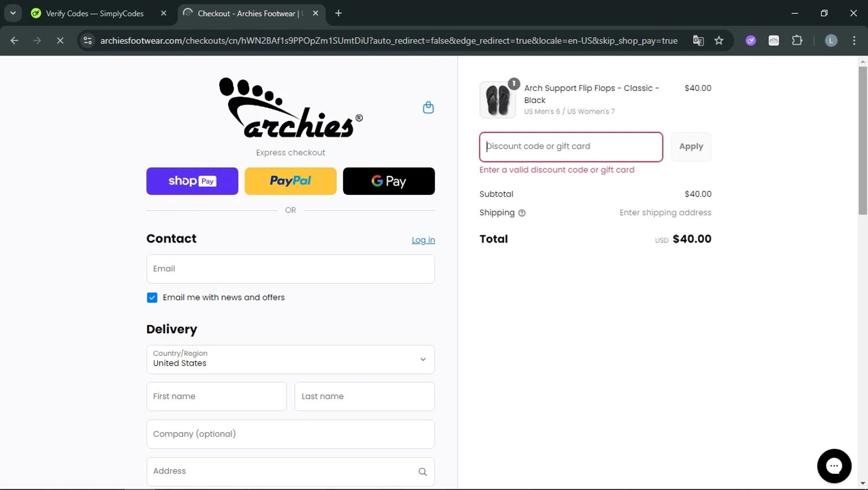
Task: Open the Extensions puzzle icon
Action: pyautogui.click(x=797, y=40)
